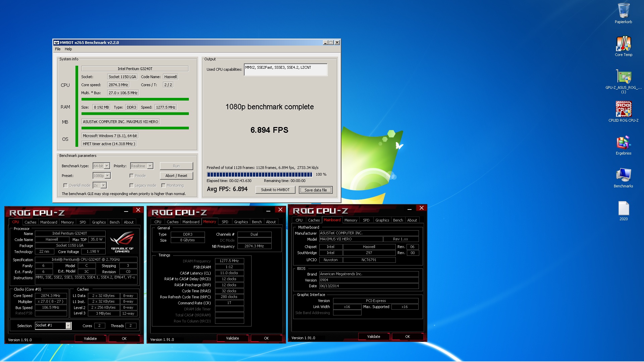Minimize the middle ROG CPU-Z Memory window
The height and width of the screenshot is (362, 644).
pos(268,210)
